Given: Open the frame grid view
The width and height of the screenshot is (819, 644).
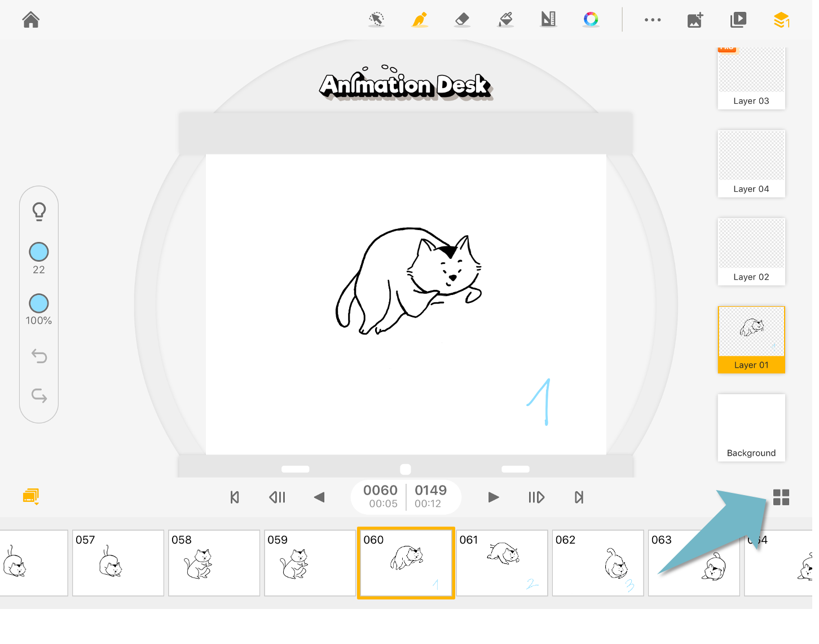Looking at the screenshot, I should coord(781,497).
